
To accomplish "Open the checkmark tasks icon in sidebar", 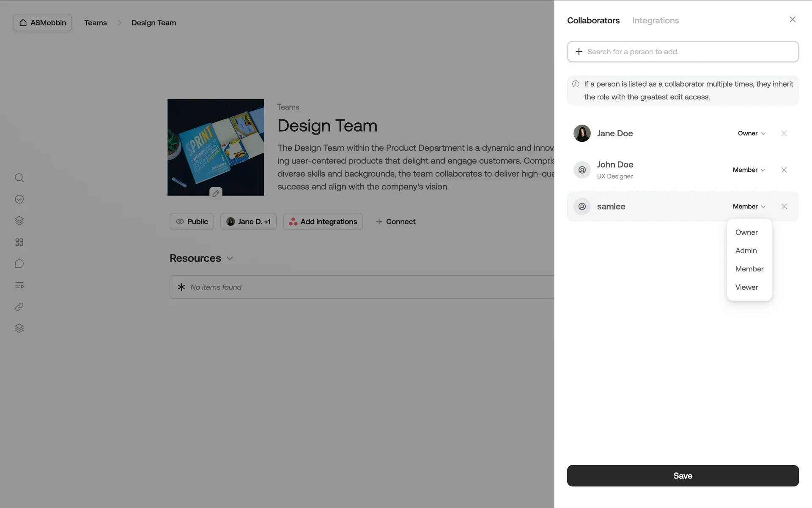I will 19,199.
